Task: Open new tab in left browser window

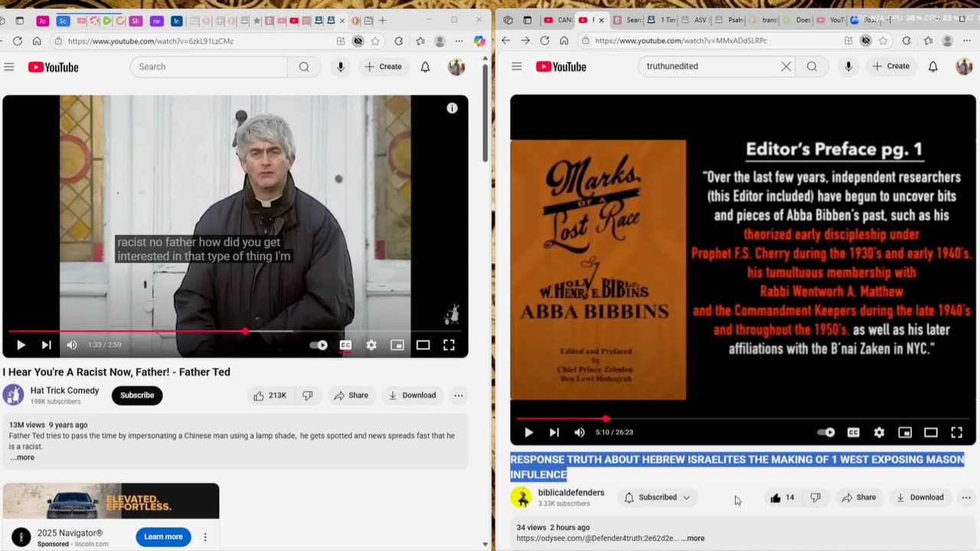Action: (x=383, y=21)
